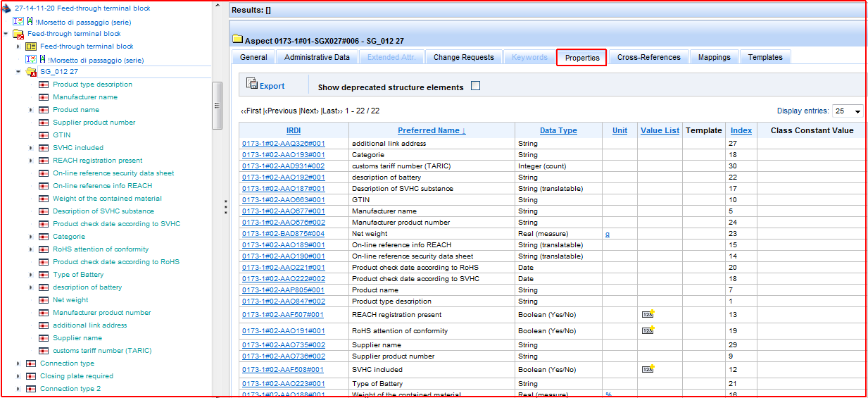Open IRDI link 0173-1#02-AAQ326#001
The width and height of the screenshot is (868, 398).
[x=284, y=144]
